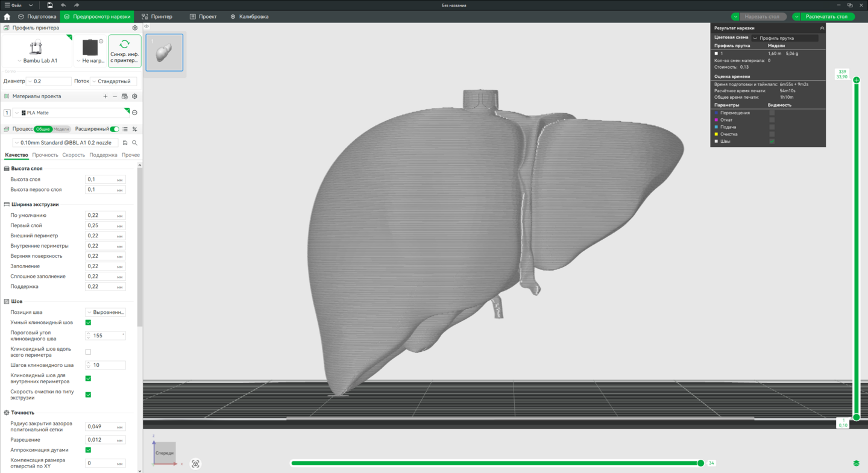Switch to the Скорость settings tab

[74, 155]
